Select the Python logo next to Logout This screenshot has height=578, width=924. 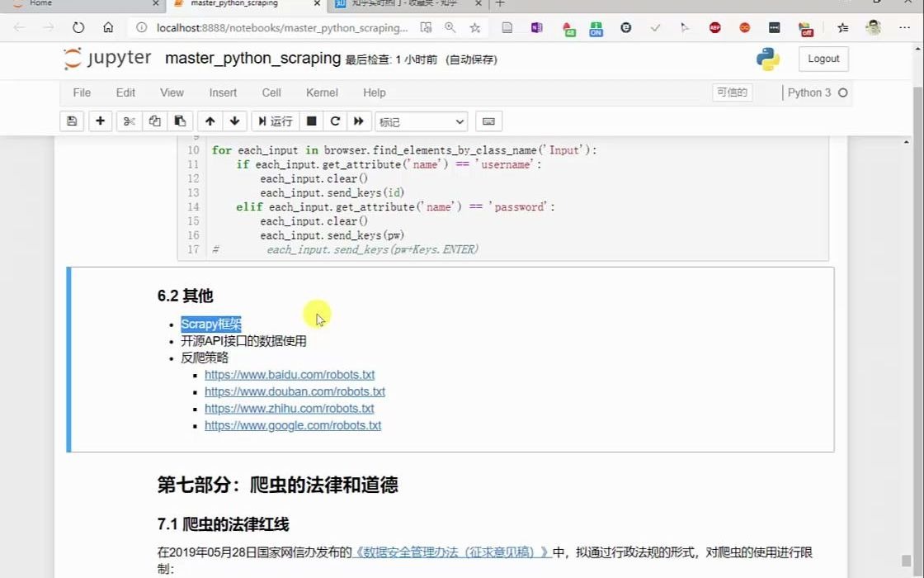766,59
